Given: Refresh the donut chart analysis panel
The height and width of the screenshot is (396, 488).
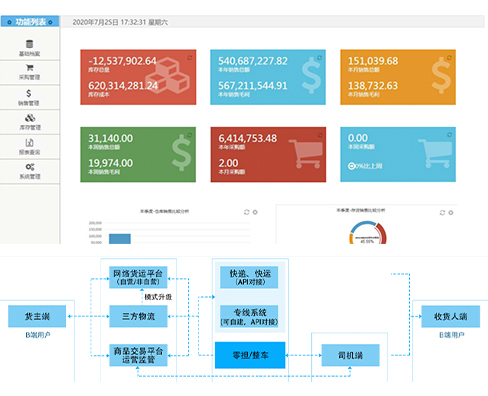Looking at the screenshot, I should tap(442, 213).
